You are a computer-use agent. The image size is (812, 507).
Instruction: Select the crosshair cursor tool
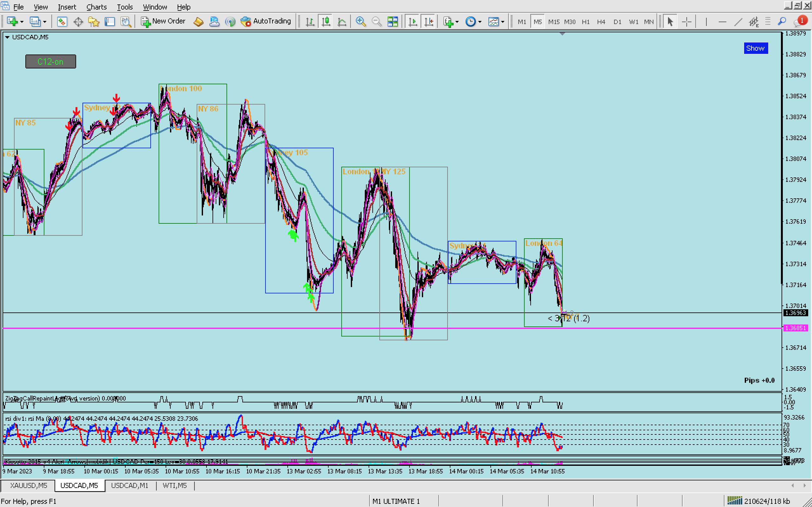click(x=686, y=22)
